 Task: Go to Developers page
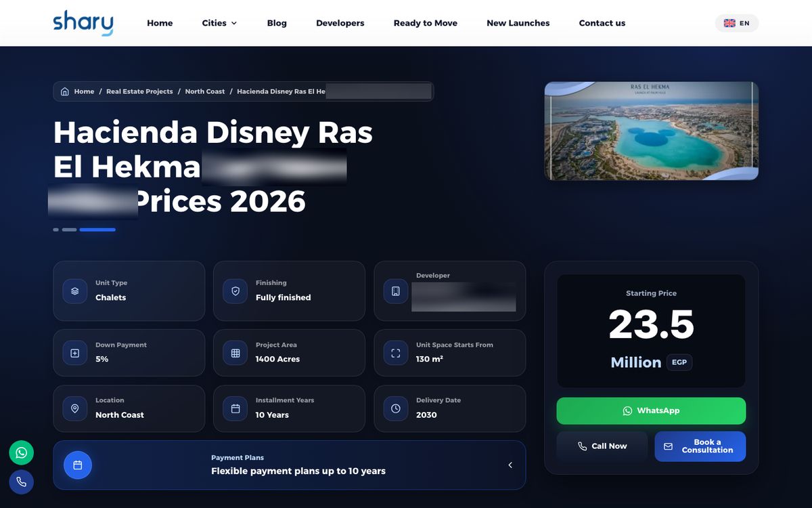[x=340, y=23]
